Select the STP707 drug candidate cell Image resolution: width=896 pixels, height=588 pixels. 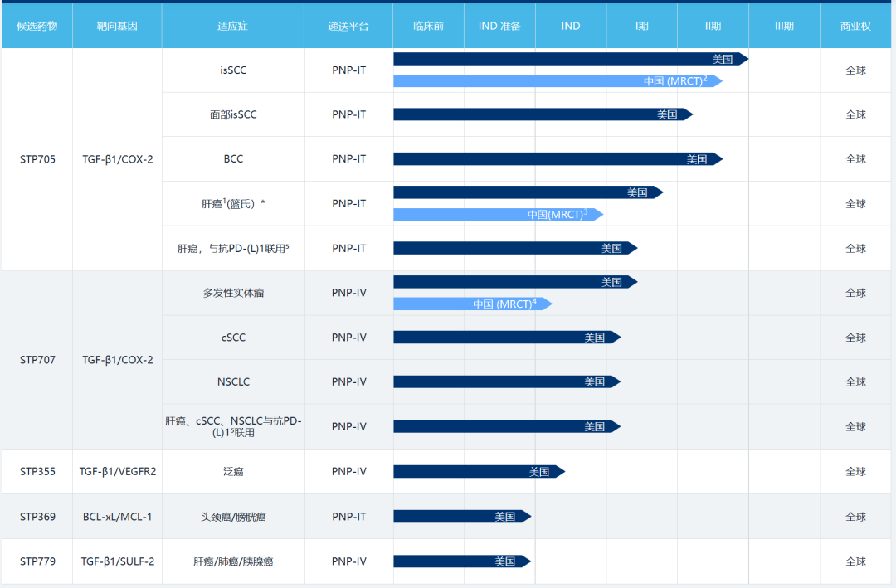(37, 360)
